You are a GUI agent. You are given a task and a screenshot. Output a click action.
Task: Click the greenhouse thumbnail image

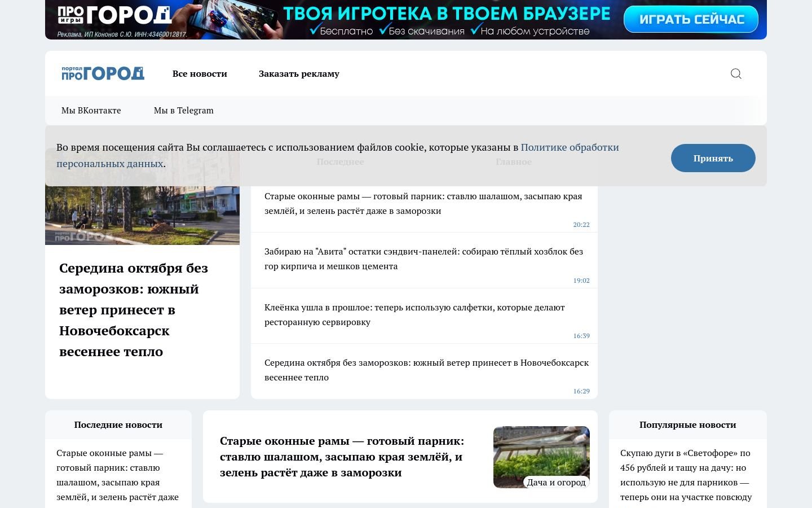(x=541, y=457)
